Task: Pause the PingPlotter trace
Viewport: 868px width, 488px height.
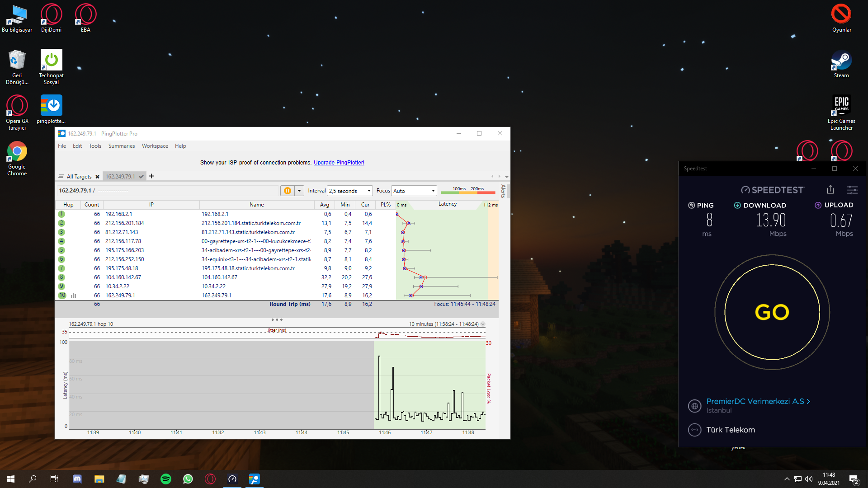Action: 287,191
